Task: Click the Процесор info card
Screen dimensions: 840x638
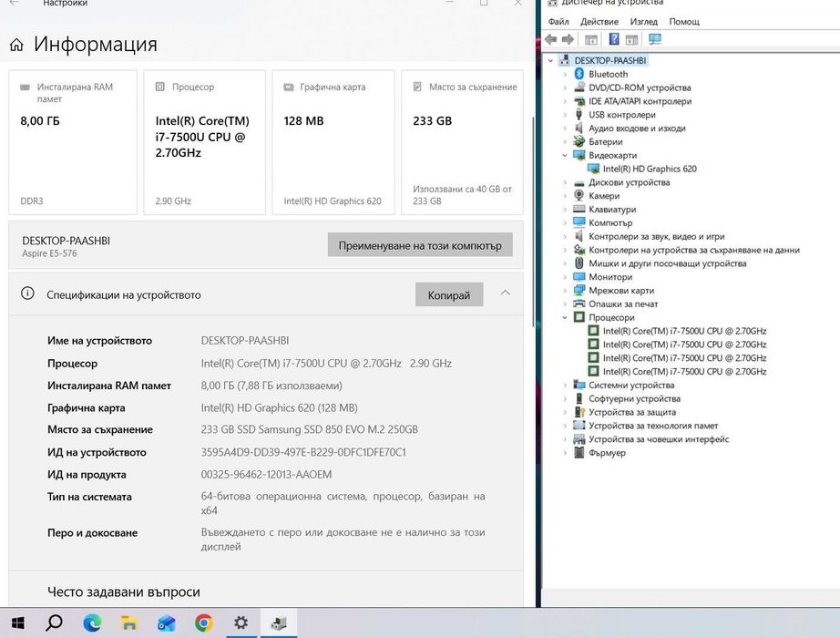Action: point(205,142)
